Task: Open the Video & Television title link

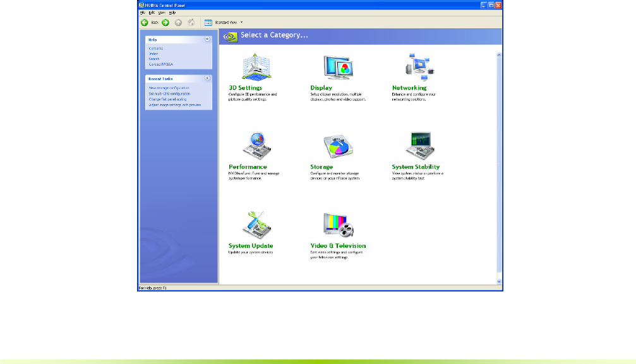Action: tap(338, 245)
